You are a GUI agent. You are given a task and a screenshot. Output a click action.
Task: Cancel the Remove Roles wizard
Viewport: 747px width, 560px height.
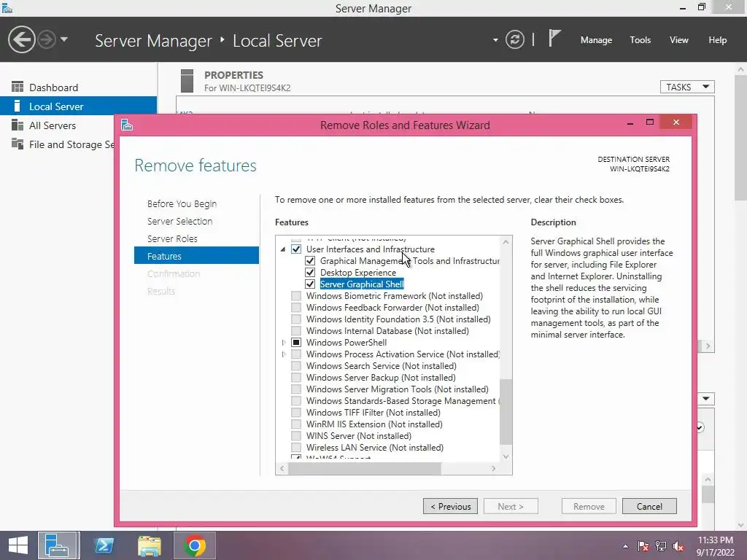tap(649, 506)
